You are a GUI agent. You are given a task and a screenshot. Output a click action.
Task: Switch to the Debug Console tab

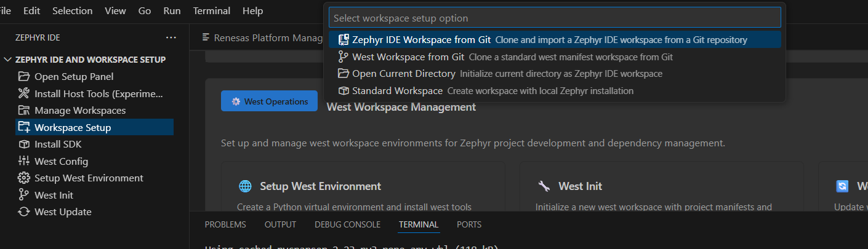click(x=347, y=224)
